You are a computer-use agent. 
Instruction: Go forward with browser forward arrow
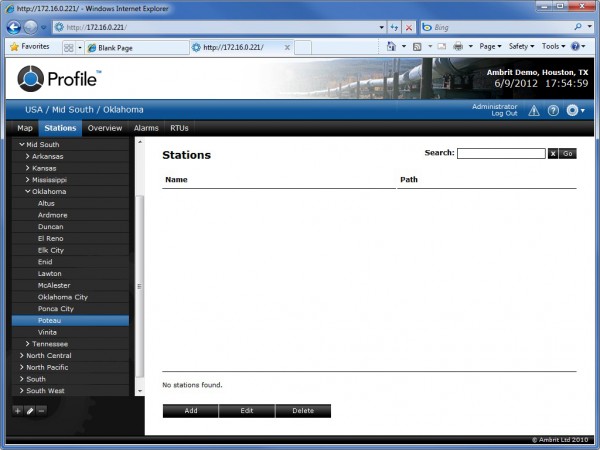pyautogui.click(x=31, y=27)
